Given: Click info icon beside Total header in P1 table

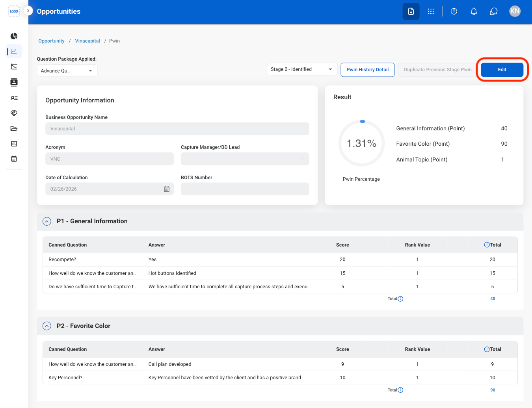Looking at the screenshot, I should click(x=487, y=245).
